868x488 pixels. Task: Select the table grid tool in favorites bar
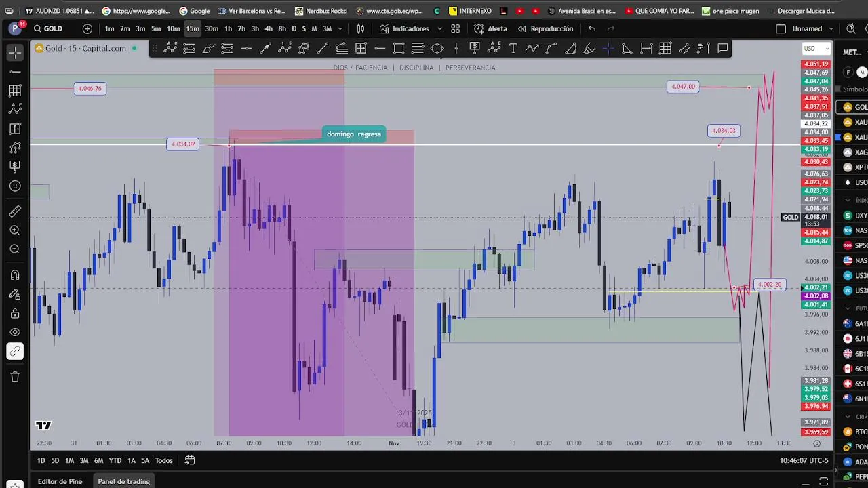(x=665, y=48)
